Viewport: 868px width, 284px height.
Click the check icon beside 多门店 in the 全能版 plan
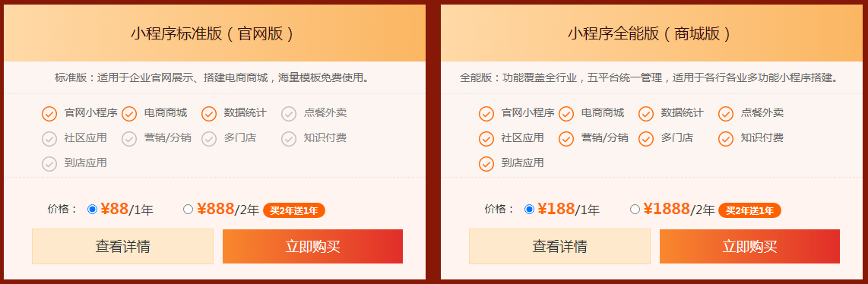coord(646,139)
